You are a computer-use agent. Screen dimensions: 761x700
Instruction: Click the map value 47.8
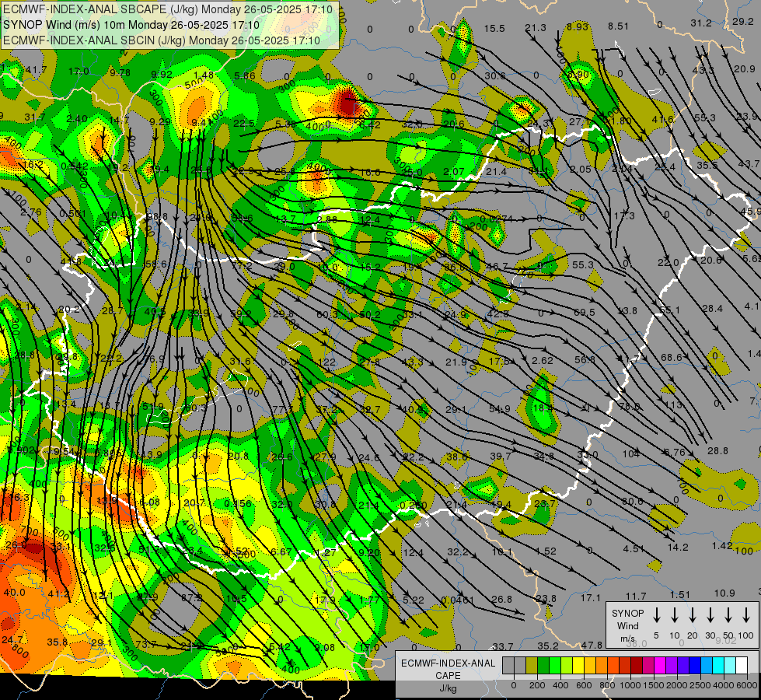[x=592, y=645]
